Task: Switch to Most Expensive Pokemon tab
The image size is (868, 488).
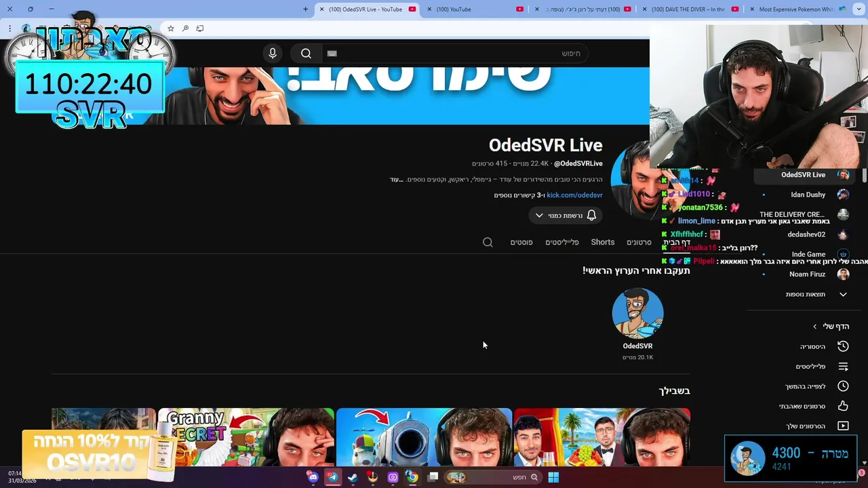Action: coord(797,9)
